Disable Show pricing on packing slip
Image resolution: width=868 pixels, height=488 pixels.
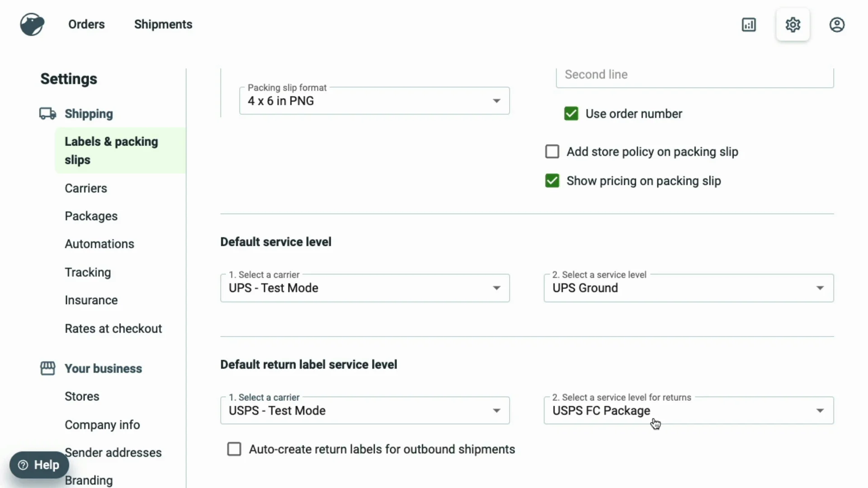coord(552,181)
